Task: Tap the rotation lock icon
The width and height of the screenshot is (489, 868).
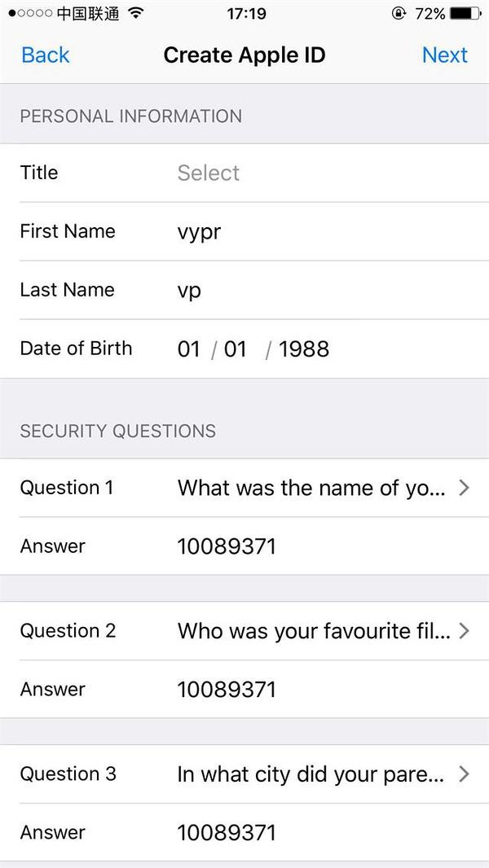Action: 399,13
